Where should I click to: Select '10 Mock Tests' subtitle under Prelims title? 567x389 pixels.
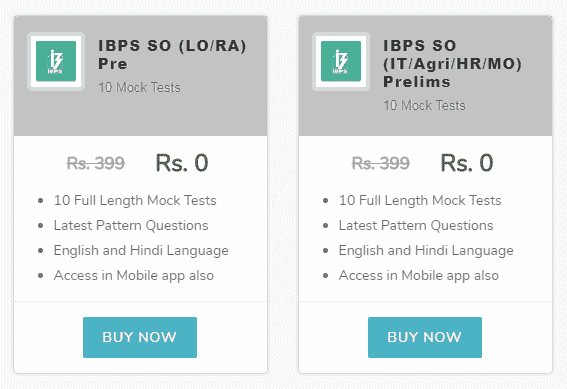pos(425,106)
